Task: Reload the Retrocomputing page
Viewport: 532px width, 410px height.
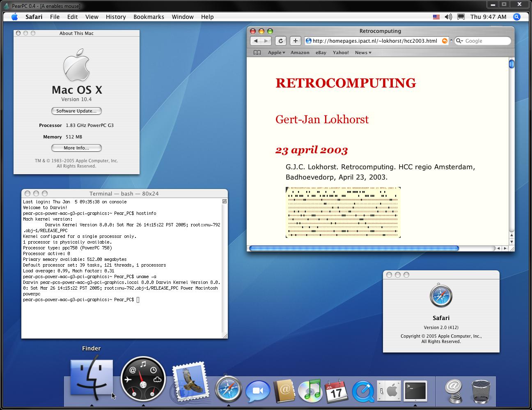Action: (281, 41)
